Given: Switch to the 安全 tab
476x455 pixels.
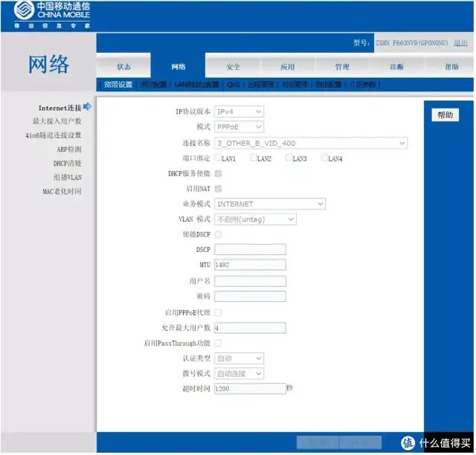Looking at the screenshot, I should coord(233,66).
